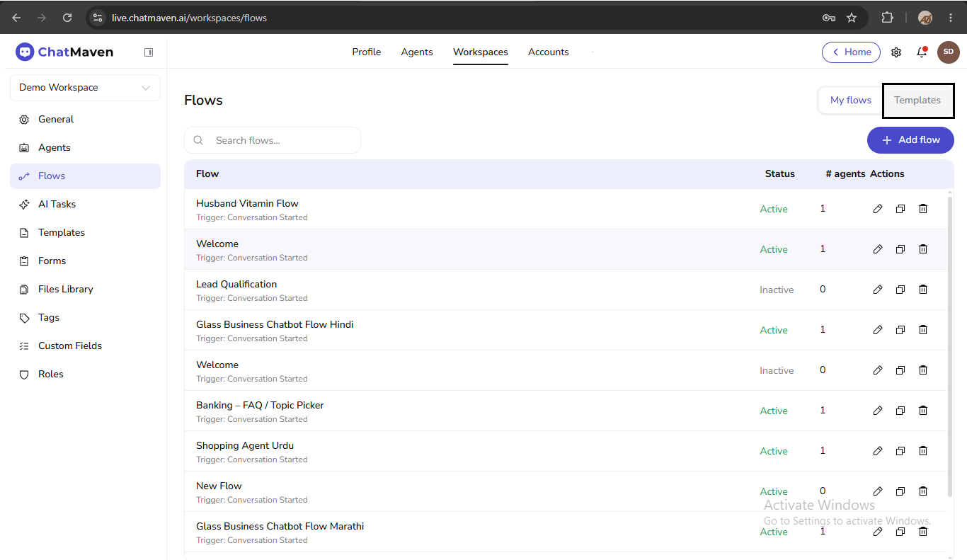Edit the Banking FAQ Topic Picker flow
The width and height of the screenshot is (967, 560).
(878, 411)
